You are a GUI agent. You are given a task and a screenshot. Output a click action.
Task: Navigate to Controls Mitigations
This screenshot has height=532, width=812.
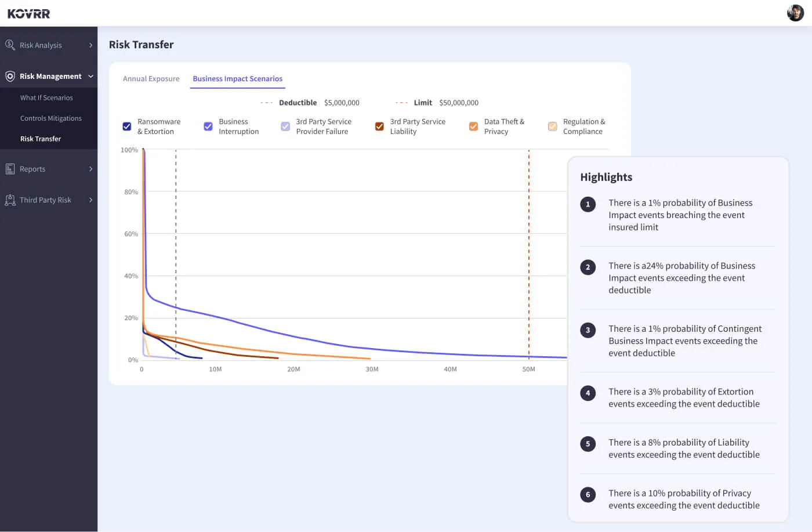click(52, 118)
